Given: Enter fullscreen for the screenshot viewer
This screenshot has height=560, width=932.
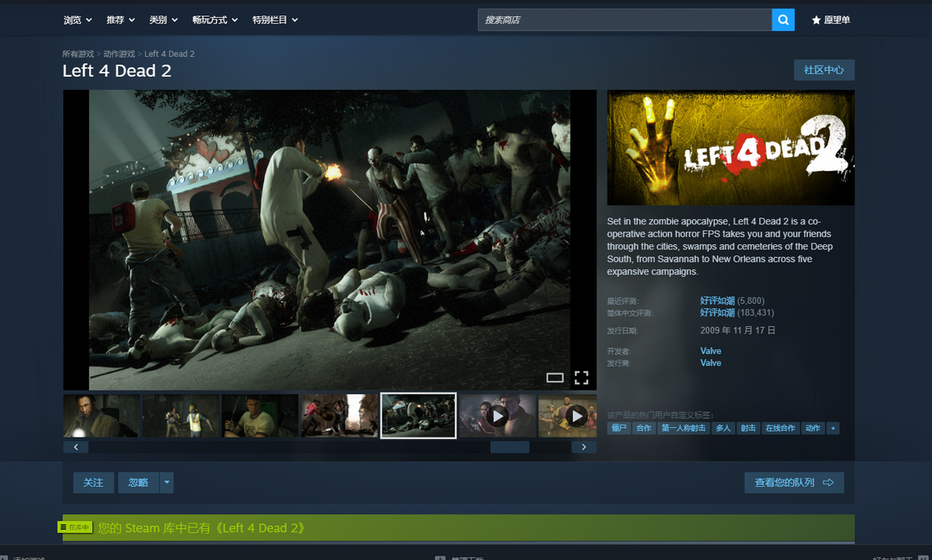Looking at the screenshot, I should pyautogui.click(x=582, y=377).
